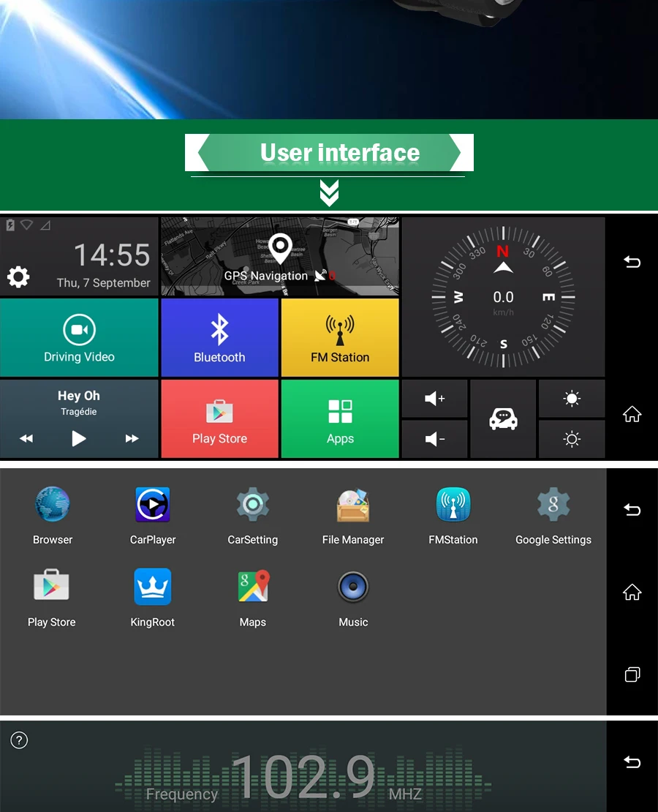Launch the Music app

pyautogui.click(x=353, y=598)
